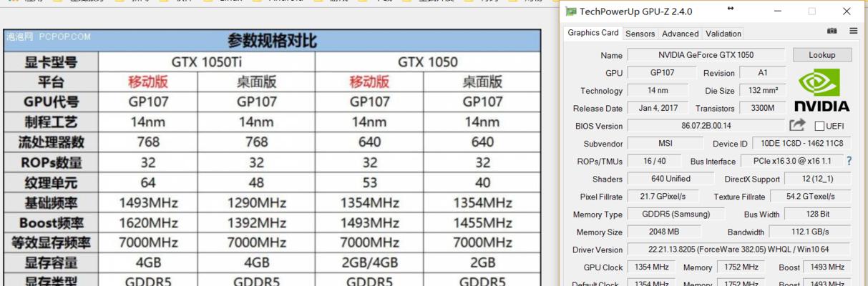Click the Technology field showing 14 nm

[658, 90]
